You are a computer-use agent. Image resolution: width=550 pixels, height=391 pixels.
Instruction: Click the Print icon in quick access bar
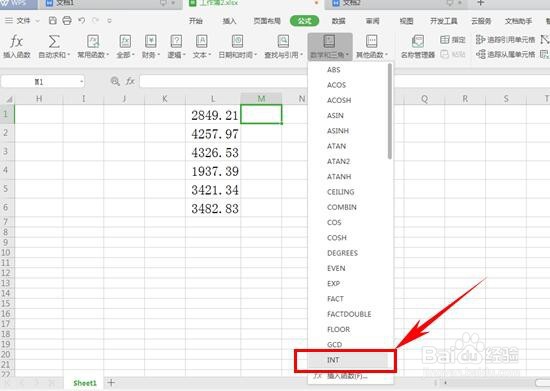click(67, 21)
